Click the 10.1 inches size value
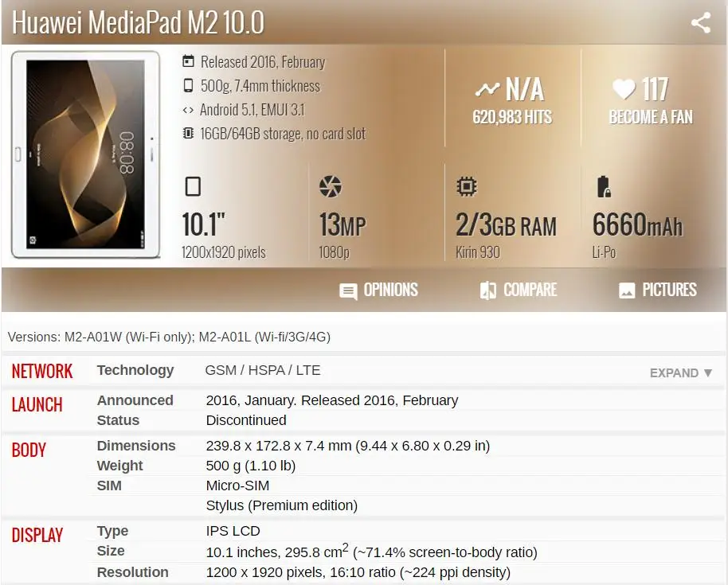 coord(371,551)
